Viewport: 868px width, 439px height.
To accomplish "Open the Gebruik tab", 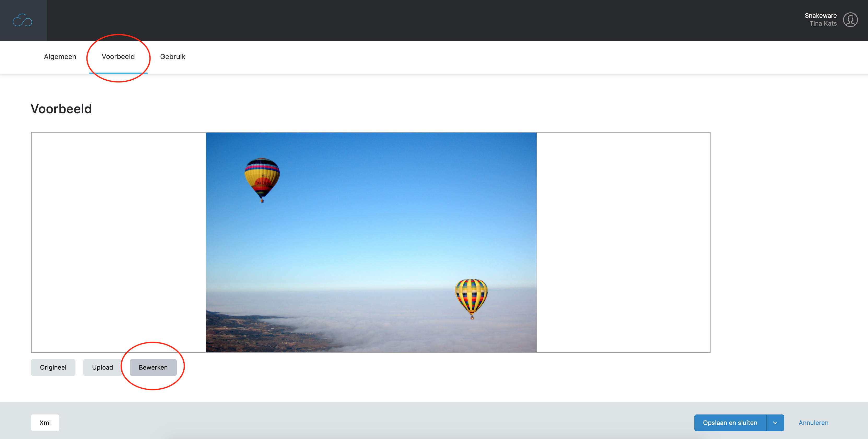I will (173, 57).
